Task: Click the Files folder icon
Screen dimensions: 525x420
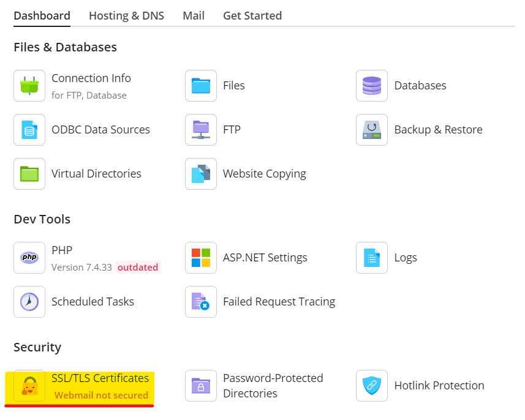Action: tap(201, 86)
